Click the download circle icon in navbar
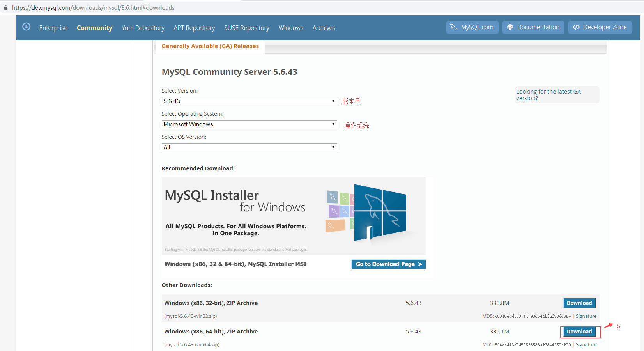Image resolution: width=644 pixels, height=351 pixels. (x=27, y=27)
